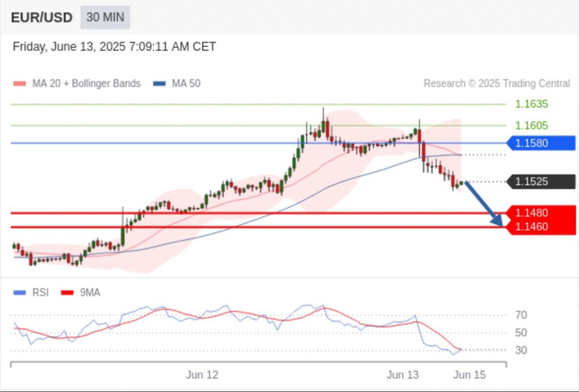Click the Jun 12 date axis label

tap(202, 375)
